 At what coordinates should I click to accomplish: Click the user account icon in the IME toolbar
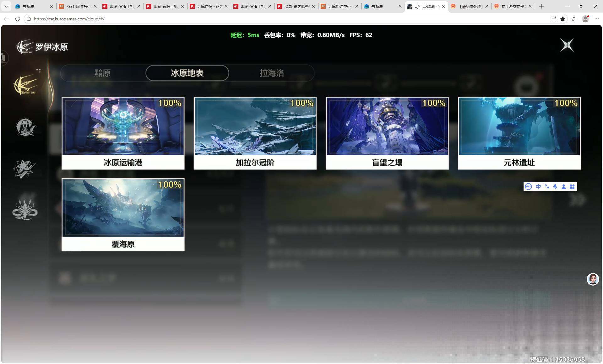coord(564,187)
